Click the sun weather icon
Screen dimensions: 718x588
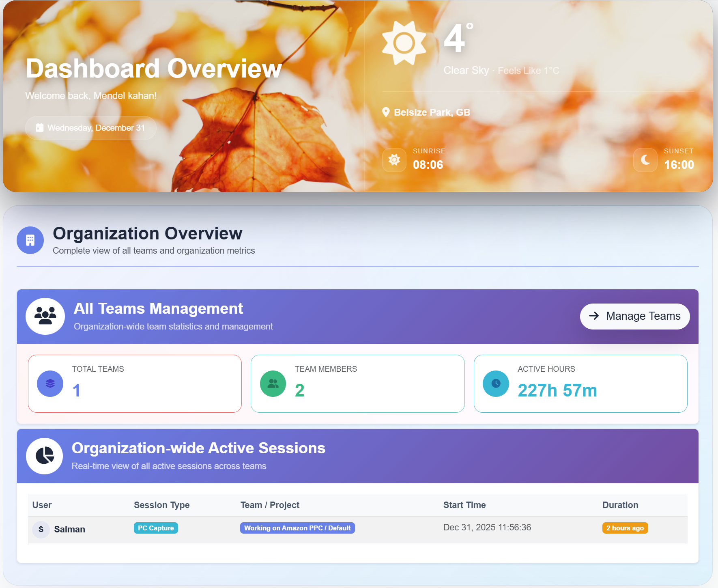click(x=405, y=42)
